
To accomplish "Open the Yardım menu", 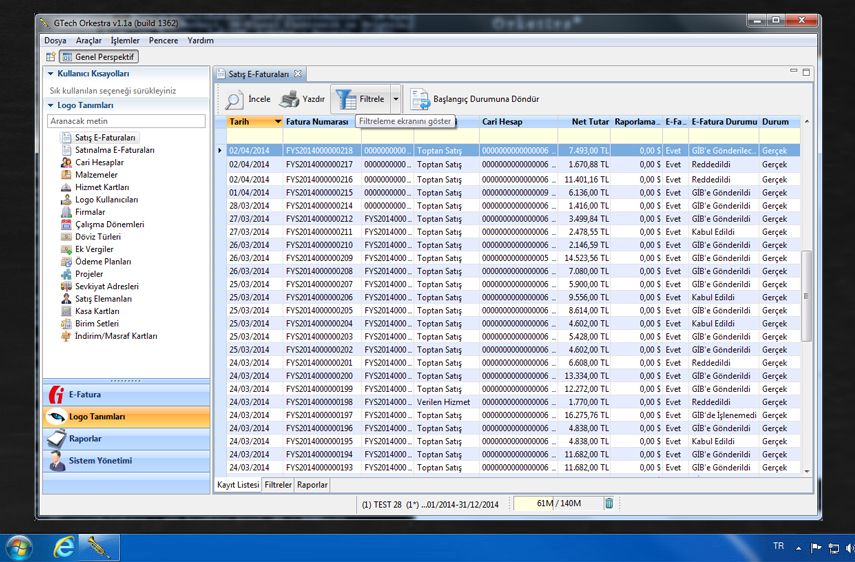I will 200,40.
